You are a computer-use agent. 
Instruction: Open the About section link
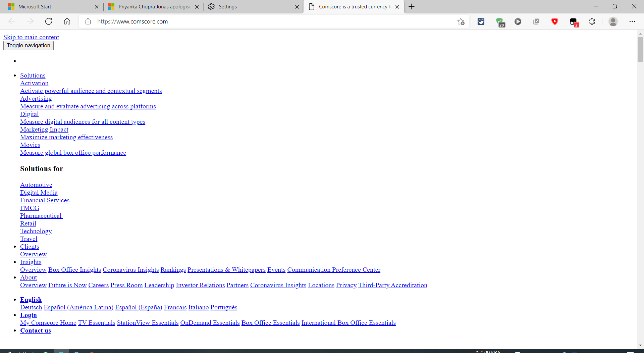point(28,278)
